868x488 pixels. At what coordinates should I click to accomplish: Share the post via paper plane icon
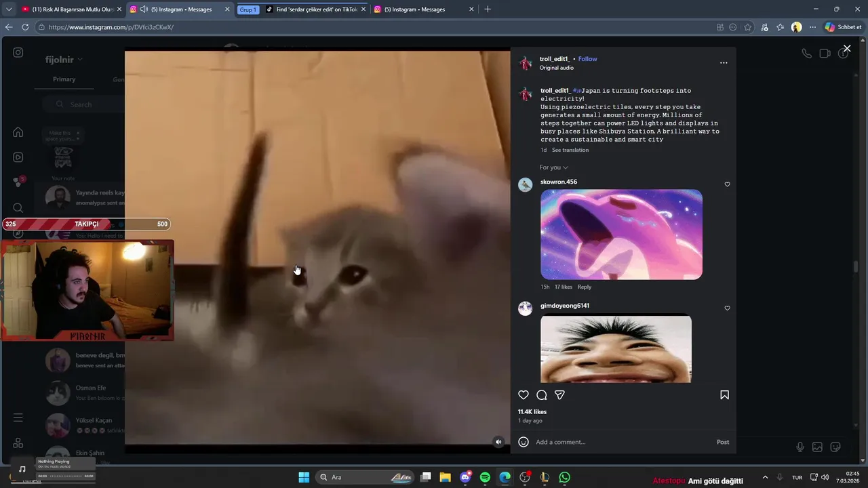click(559, 395)
